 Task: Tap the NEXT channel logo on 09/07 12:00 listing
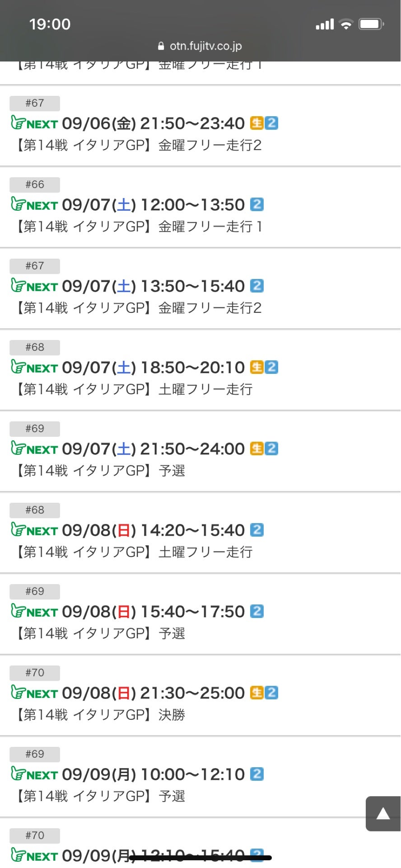[x=34, y=205]
